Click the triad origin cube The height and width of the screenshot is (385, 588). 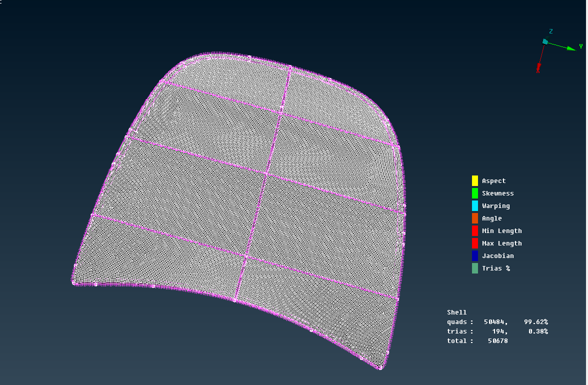tap(545, 41)
